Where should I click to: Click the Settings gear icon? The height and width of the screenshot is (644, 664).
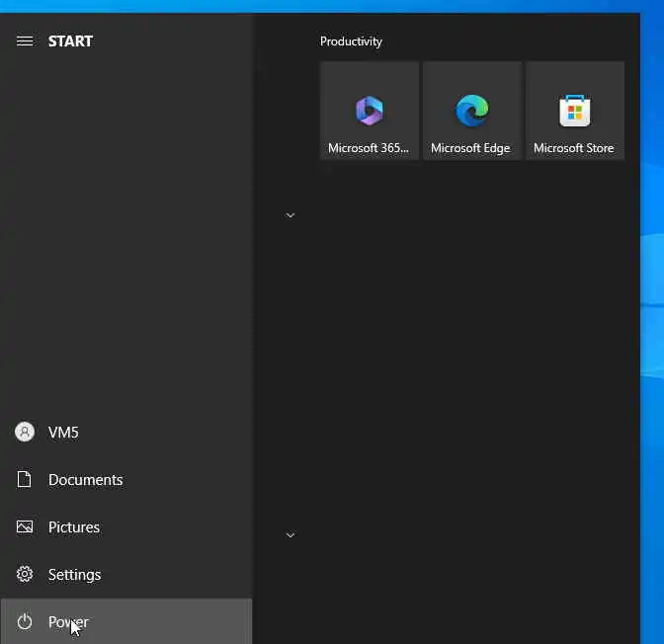(x=25, y=574)
